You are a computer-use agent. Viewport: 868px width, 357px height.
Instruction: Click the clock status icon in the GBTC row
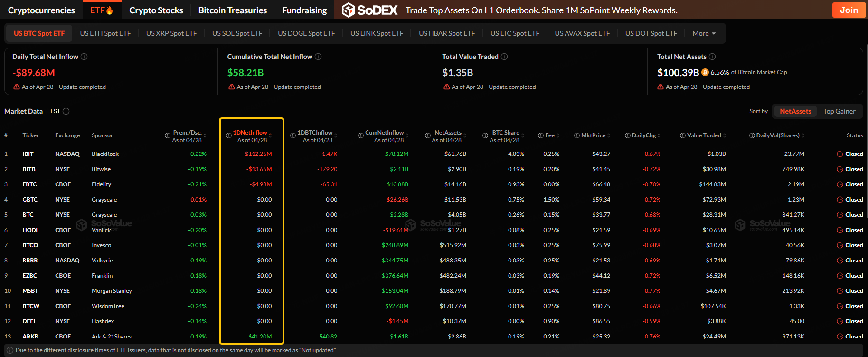(840, 200)
